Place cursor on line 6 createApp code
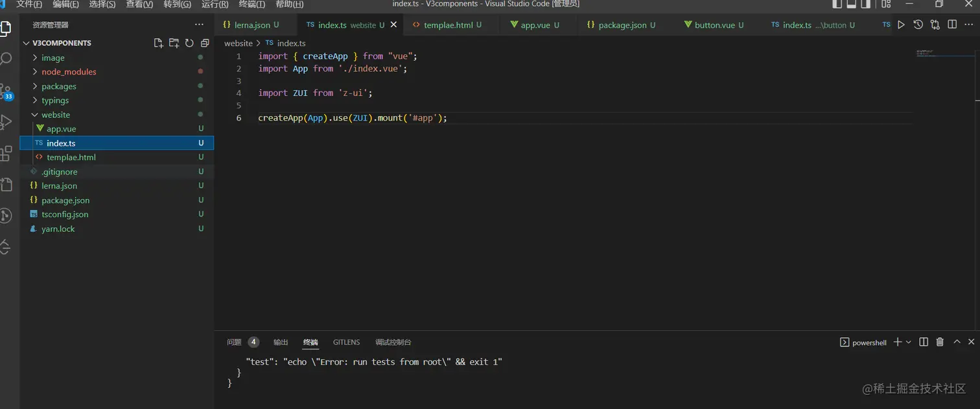 pos(353,118)
